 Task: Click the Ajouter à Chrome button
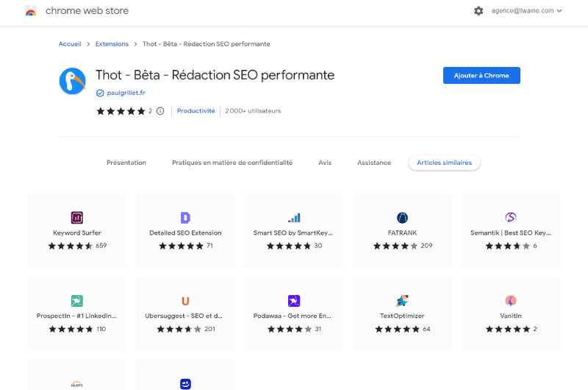click(x=481, y=76)
